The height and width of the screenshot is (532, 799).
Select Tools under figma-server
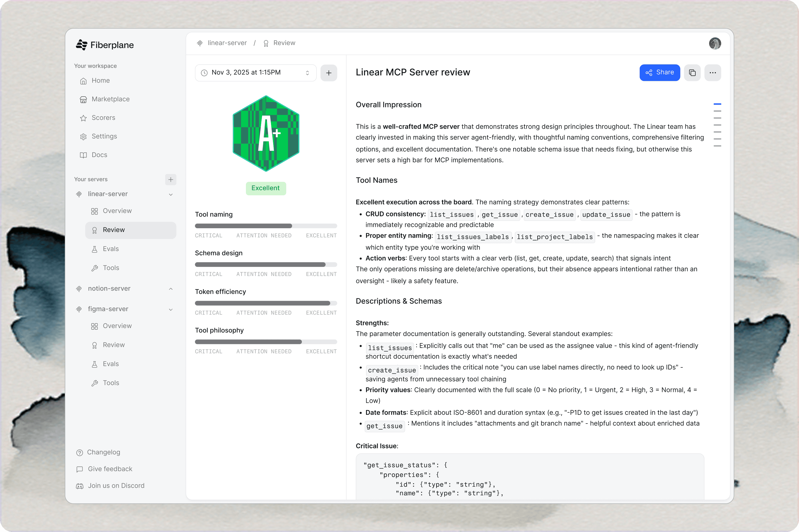tap(111, 383)
